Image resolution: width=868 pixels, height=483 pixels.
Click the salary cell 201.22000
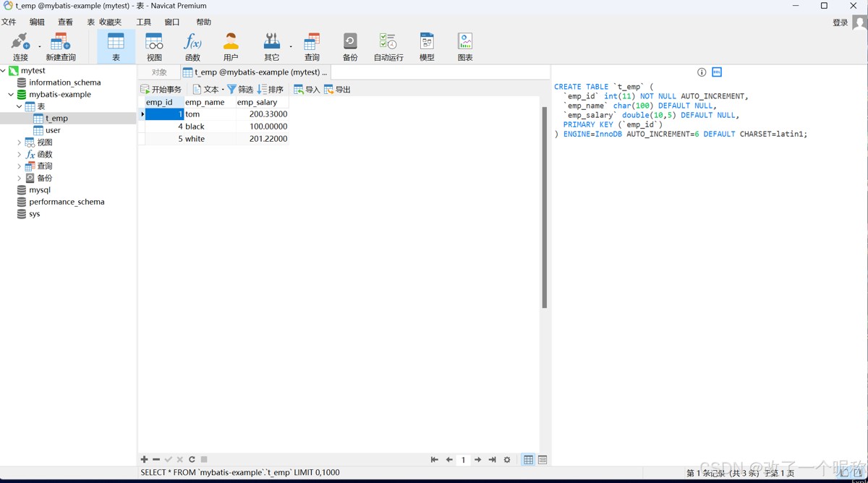(x=262, y=139)
